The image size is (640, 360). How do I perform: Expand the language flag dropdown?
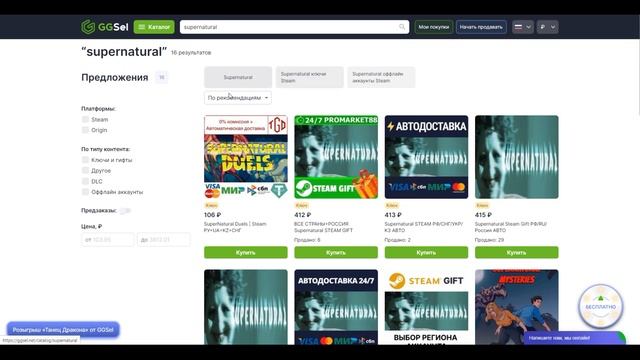(x=522, y=27)
